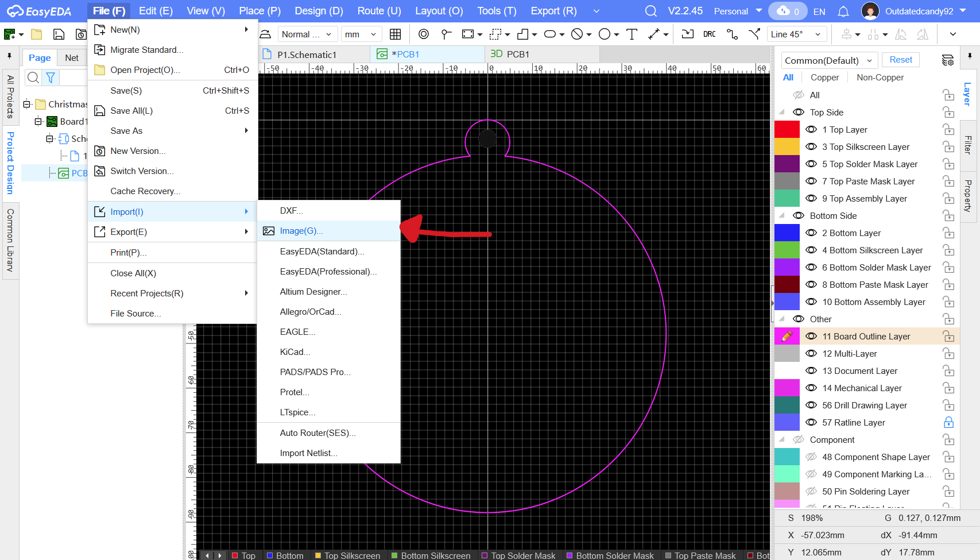Click the Reset button in layer panel
The height and width of the screenshot is (560, 980).
pyautogui.click(x=900, y=60)
